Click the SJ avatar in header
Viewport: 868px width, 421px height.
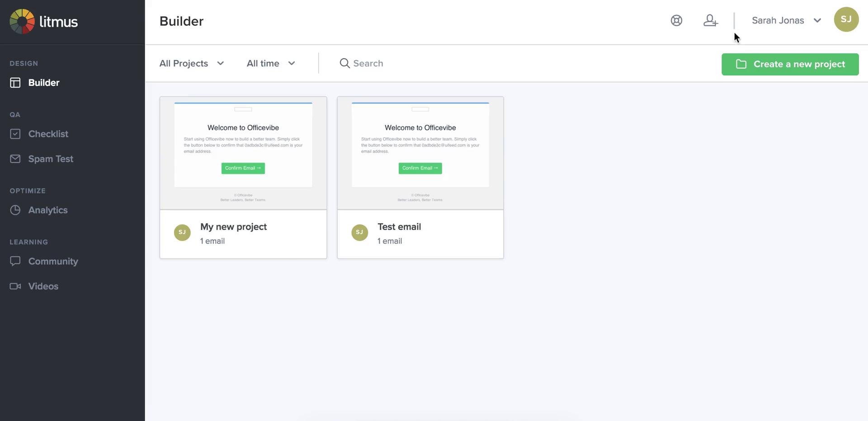click(x=846, y=19)
